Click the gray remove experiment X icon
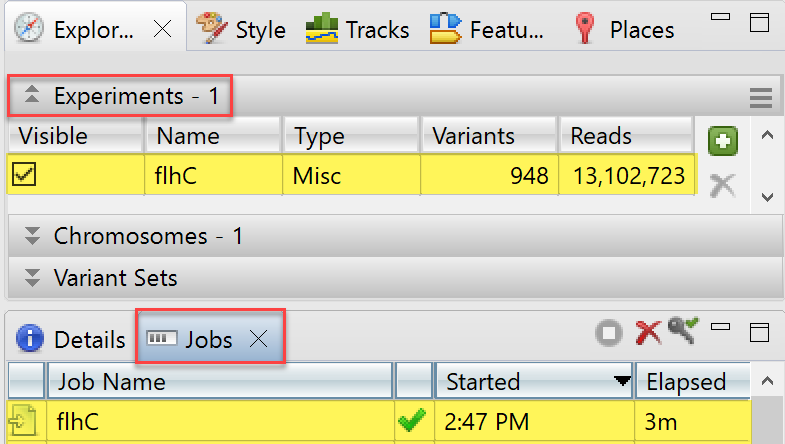Screen dimensions: 785x444 coord(723,184)
